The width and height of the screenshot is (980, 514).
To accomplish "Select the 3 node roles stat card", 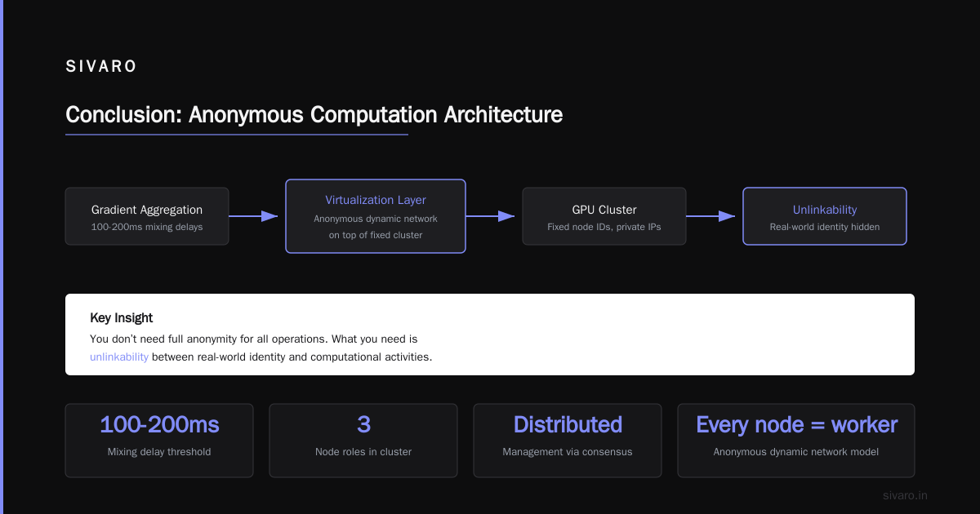I will [363, 441].
